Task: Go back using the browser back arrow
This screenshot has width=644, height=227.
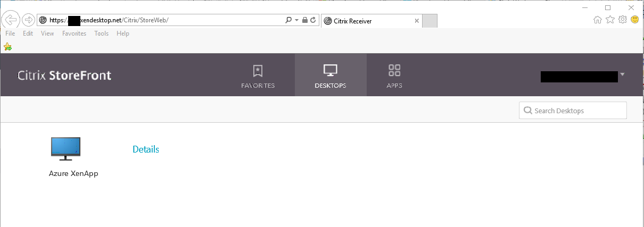Action: pyautogui.click(x=11, y=20)
